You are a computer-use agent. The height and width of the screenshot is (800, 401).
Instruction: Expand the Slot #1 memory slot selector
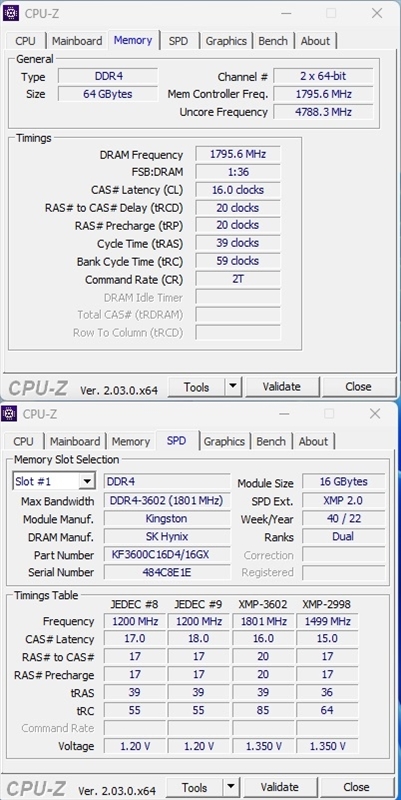(87, 481)
